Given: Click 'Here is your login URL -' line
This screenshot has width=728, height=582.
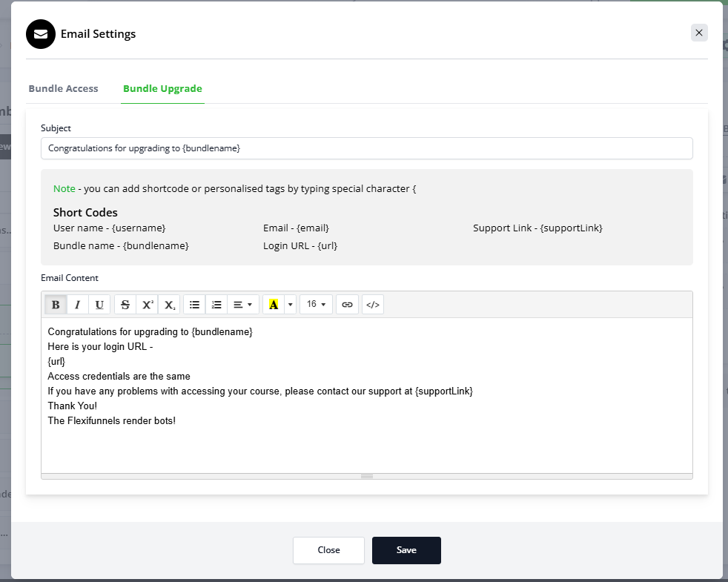Looking at the screenshot, I should coord(100,346).
